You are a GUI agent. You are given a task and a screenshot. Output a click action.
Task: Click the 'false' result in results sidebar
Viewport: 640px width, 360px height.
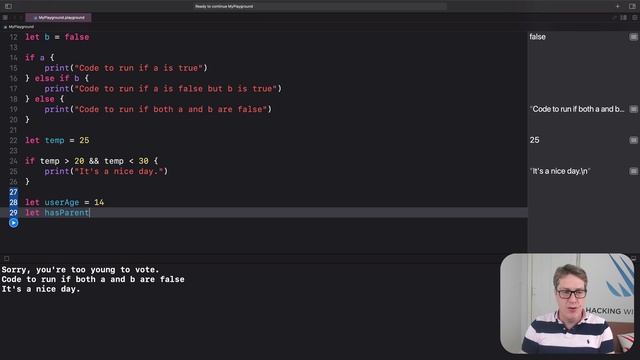point(537,37)
